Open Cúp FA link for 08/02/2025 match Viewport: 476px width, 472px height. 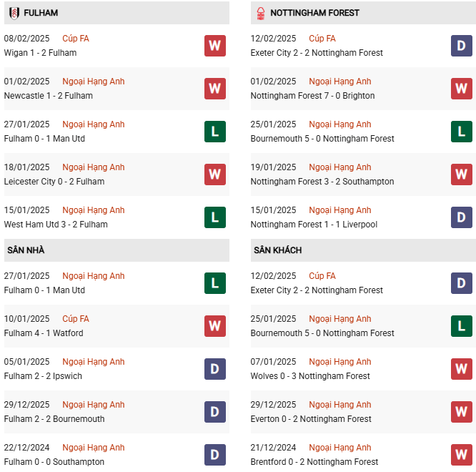(76, 39)
